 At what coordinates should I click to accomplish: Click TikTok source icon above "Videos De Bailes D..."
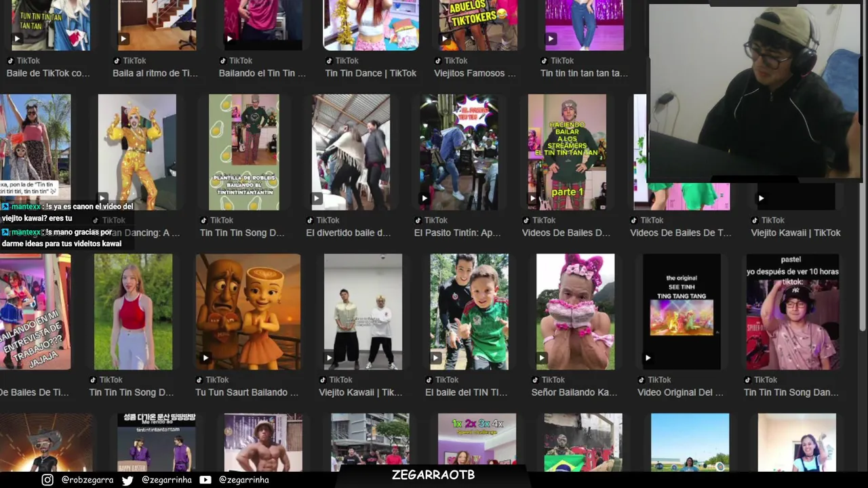pos(526,220)
